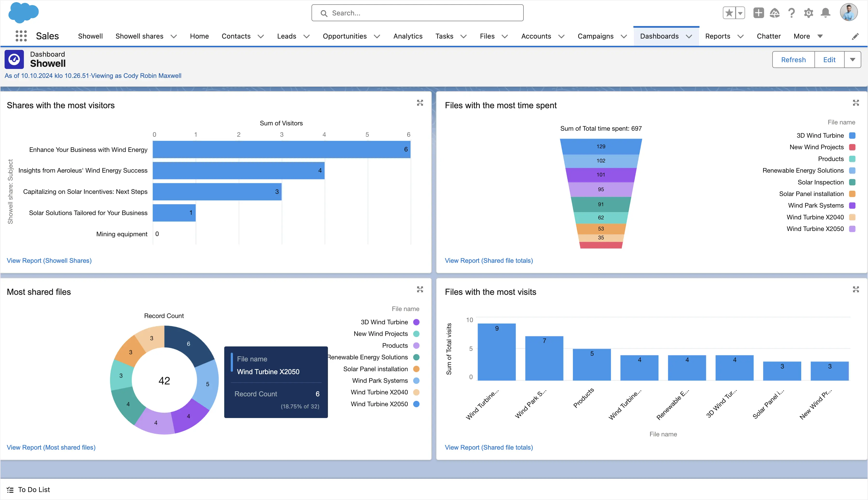This screenshot has height=500, width=868.
Task: Click the Edit dashboard button
Action: point(829,60)
